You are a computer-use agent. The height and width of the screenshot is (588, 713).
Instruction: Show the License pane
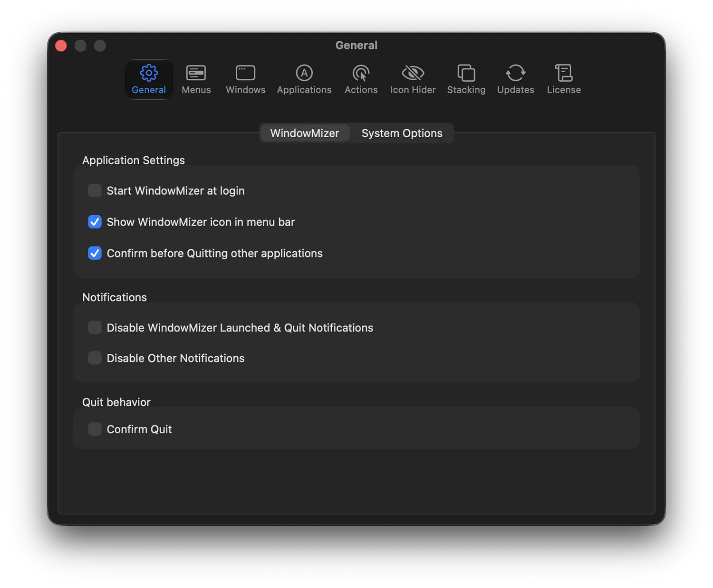pos(564,79)
